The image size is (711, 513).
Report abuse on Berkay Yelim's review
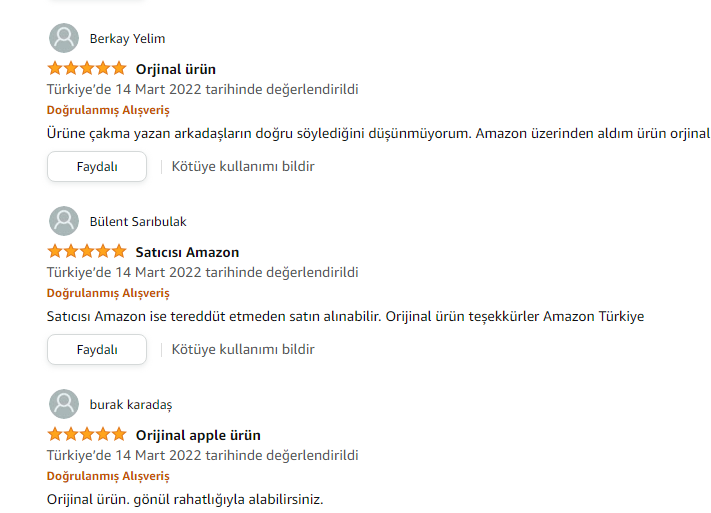243,166
